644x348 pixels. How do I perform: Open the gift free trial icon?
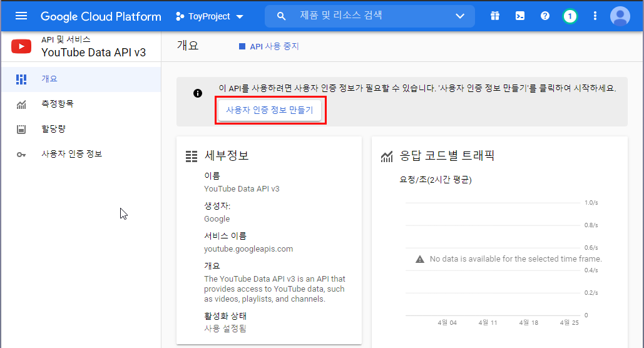coord(495,16)
